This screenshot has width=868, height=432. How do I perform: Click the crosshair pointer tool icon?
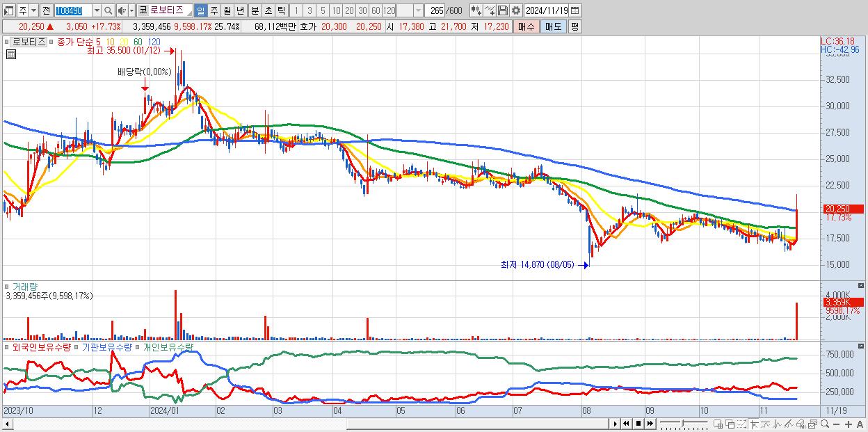pos(754,424)
